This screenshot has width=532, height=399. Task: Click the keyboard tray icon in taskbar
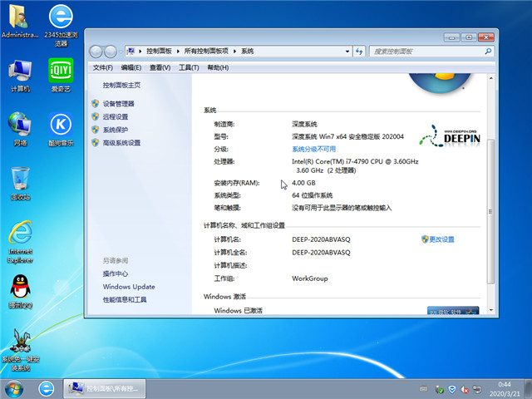tap(423, 388)
